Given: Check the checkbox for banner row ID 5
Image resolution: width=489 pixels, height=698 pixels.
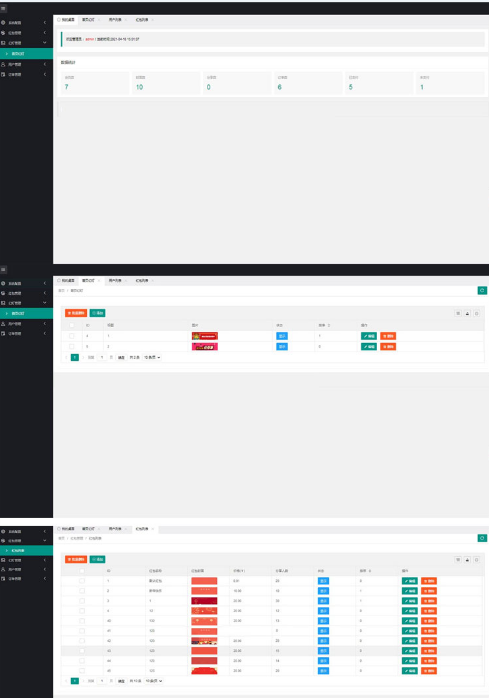Looking at the screenshot, I should (72, 346).
